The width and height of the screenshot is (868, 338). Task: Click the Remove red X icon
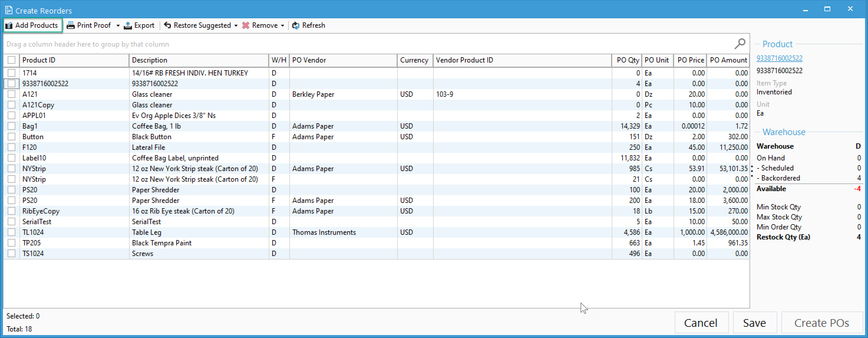246,25
